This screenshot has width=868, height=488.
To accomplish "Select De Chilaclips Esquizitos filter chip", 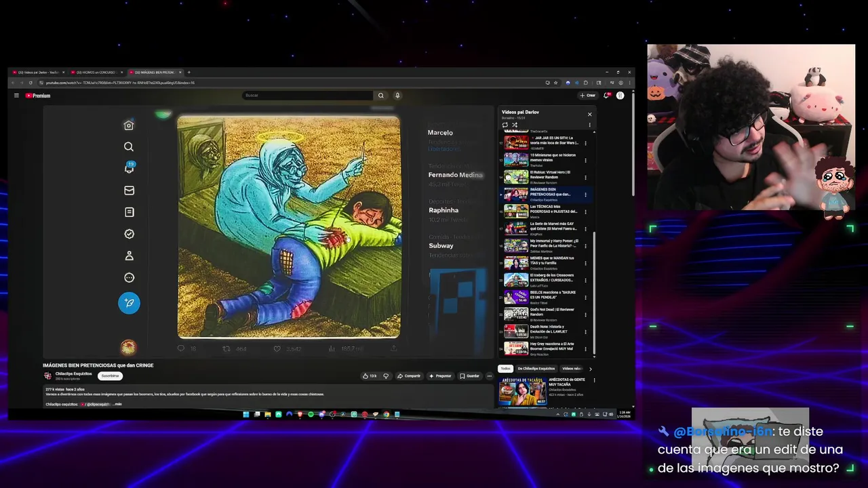I will coord(536,369).
